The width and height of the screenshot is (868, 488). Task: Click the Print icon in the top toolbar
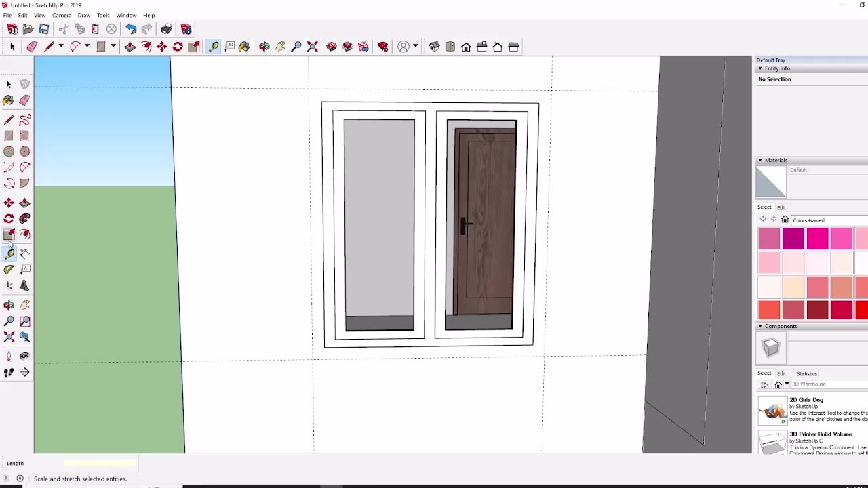click(166, 29)
